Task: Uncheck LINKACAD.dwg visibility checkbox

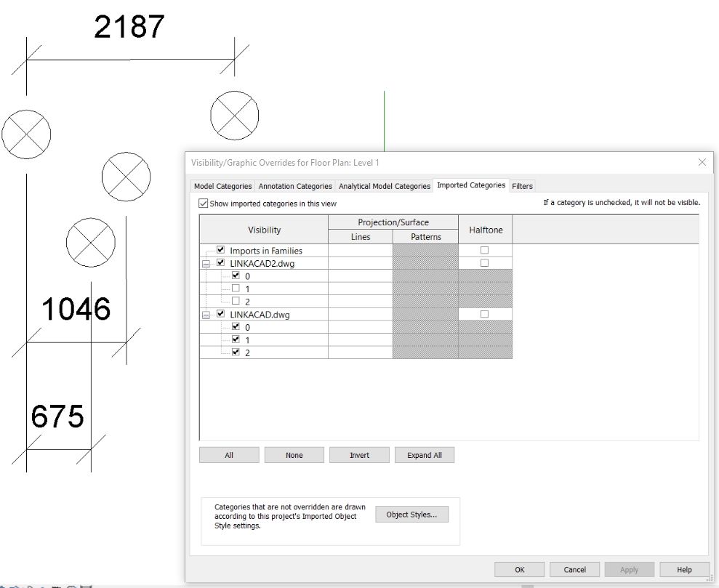Action: click(x=220, y=314)
